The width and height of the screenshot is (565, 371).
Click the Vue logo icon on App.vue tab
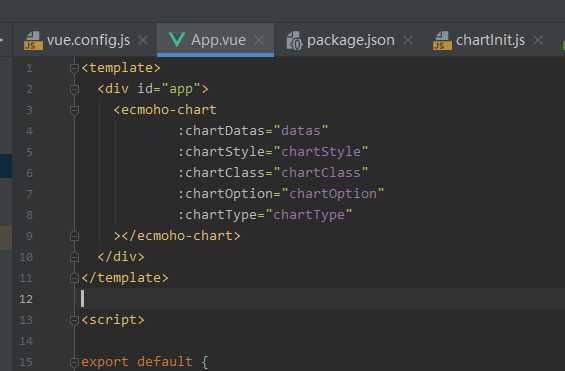click(x=177, y=40)
